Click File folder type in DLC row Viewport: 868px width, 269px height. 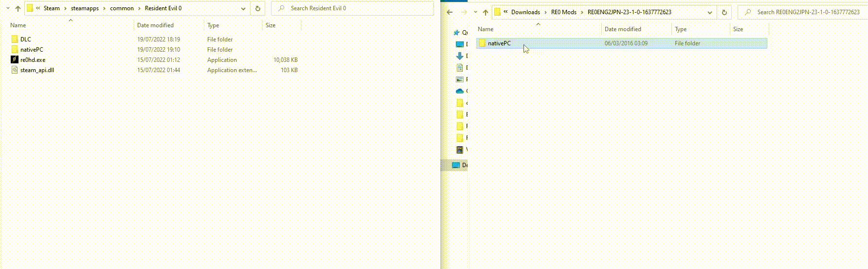pyautogui.click(x=220, y=39)
